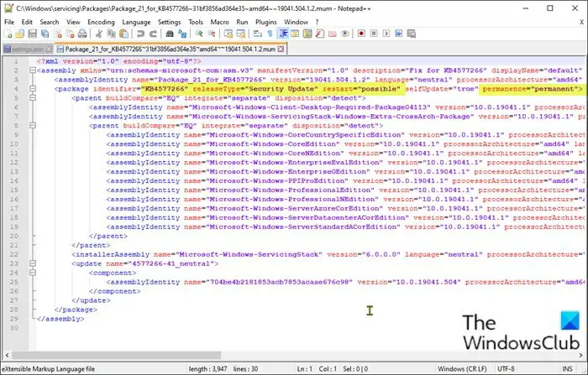The height and width of the screenshot is (375, 588).
Task: Print the document with printer icon
Action: point(82,34)
